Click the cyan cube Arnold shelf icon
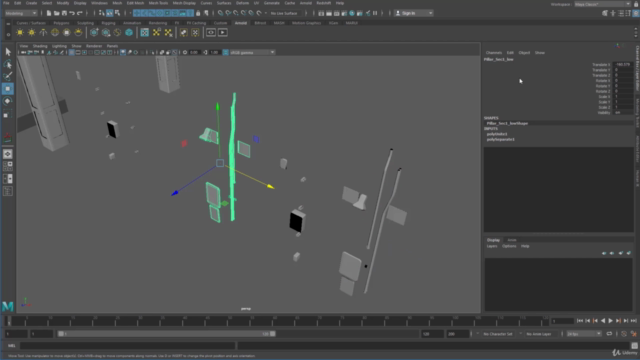 pyautogui.click(x=129, y=32)
